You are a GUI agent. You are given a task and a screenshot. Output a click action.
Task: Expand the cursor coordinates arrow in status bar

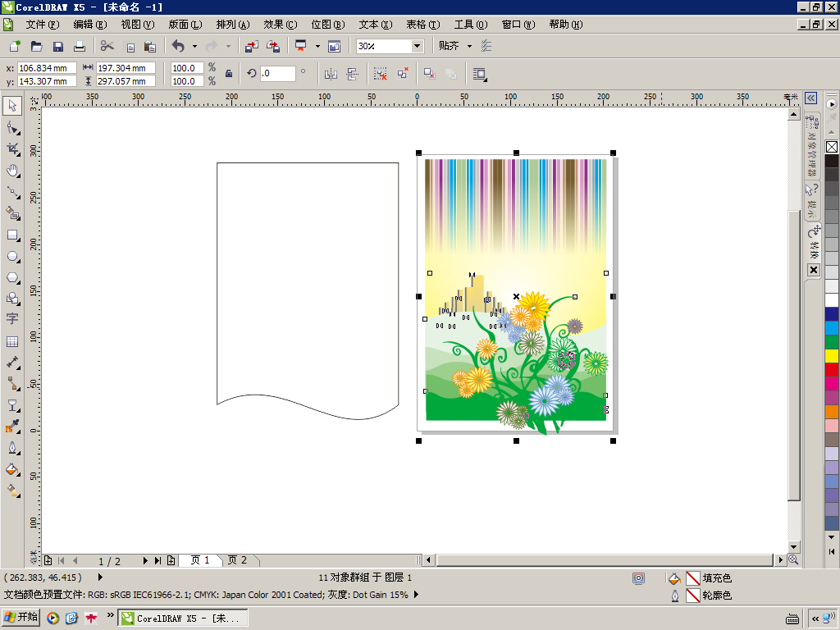point(100,577)
